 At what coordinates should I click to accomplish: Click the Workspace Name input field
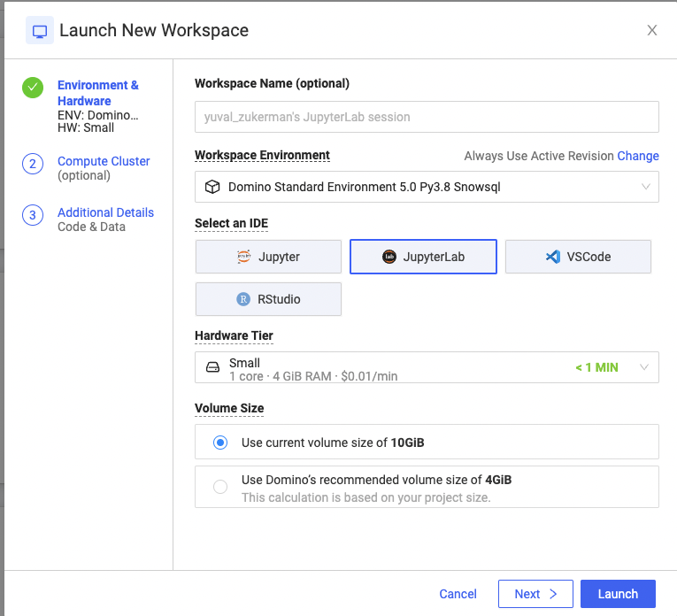click(x=427, y=117)
